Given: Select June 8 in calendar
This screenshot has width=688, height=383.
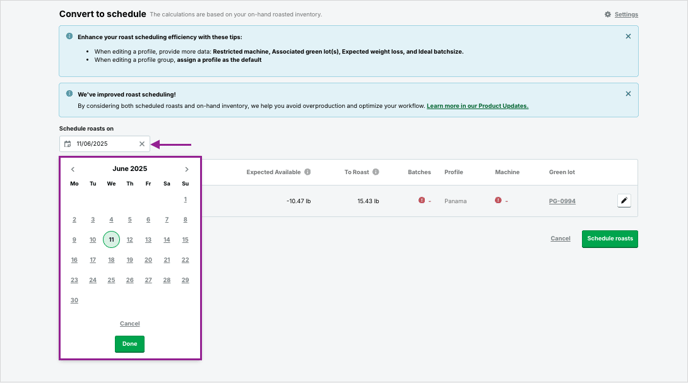Looking at the screenshot, I should (x=185, y=220).
